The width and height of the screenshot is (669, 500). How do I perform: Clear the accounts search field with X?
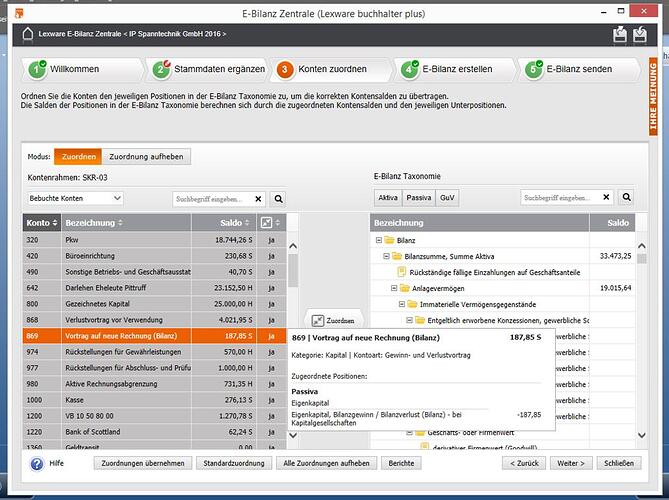258,199
